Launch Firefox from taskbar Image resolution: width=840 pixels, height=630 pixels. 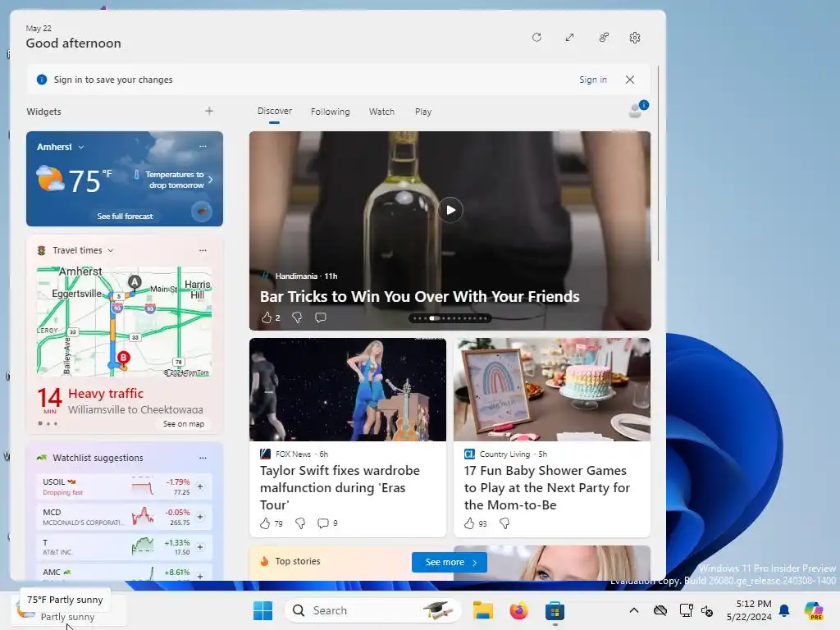518,610
